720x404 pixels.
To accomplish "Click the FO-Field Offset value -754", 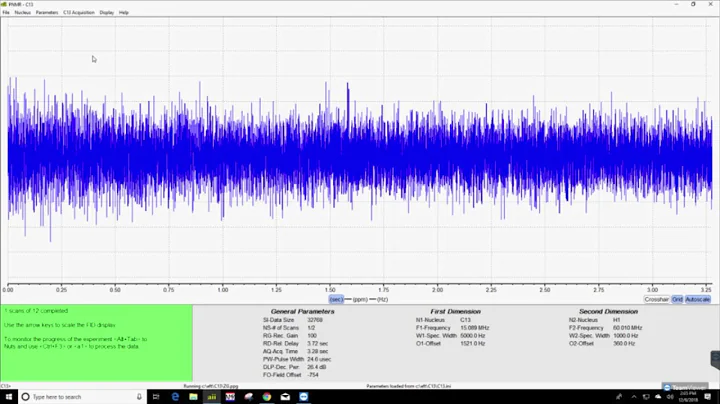I will (313, 375).
